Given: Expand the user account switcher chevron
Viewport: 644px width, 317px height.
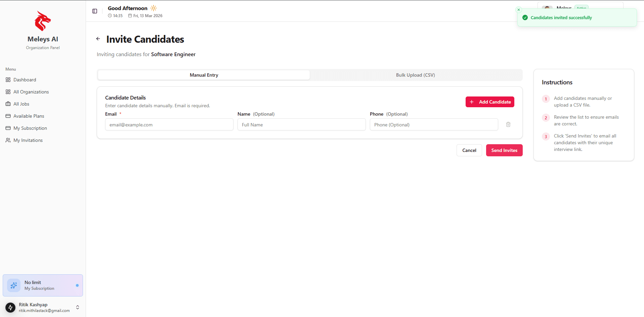Looking at the screenshot, I should click(x=78, y=307).
